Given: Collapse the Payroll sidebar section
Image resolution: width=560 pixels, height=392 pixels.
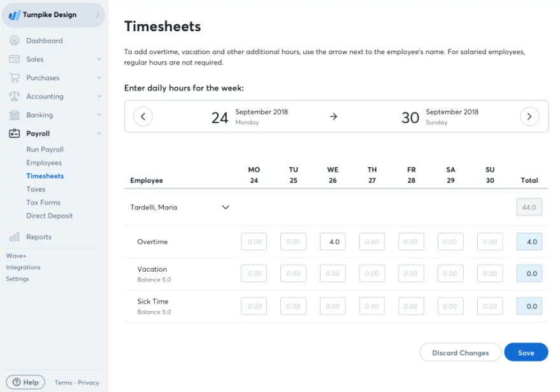Looking at the screenshot, I should [98, 133].
